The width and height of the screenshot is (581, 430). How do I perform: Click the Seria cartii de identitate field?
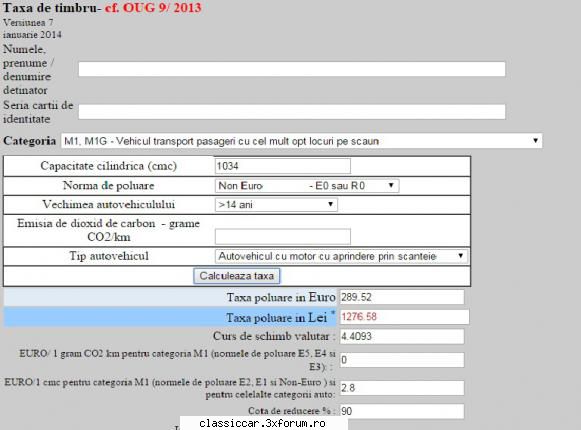point(292,112)
